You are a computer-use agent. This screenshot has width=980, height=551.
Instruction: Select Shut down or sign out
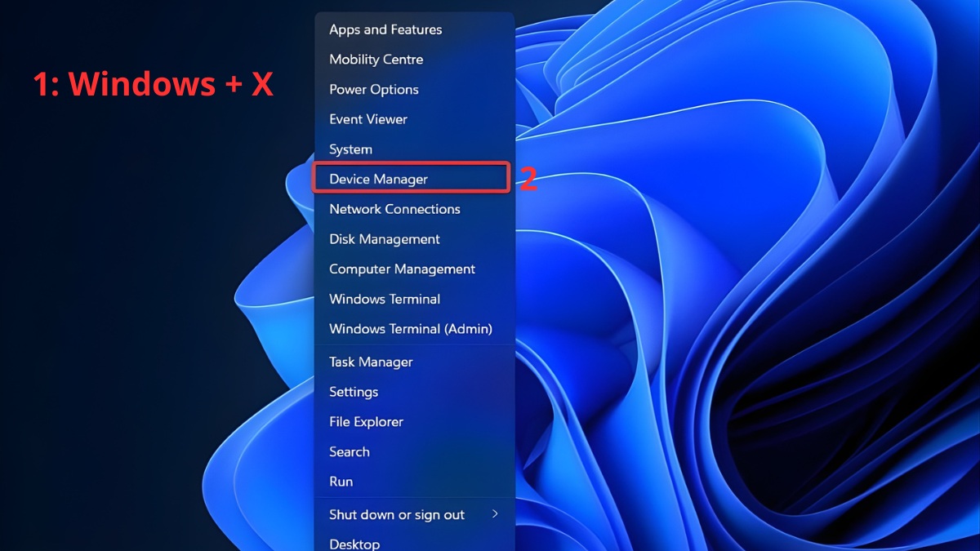[x=396, y=514]
